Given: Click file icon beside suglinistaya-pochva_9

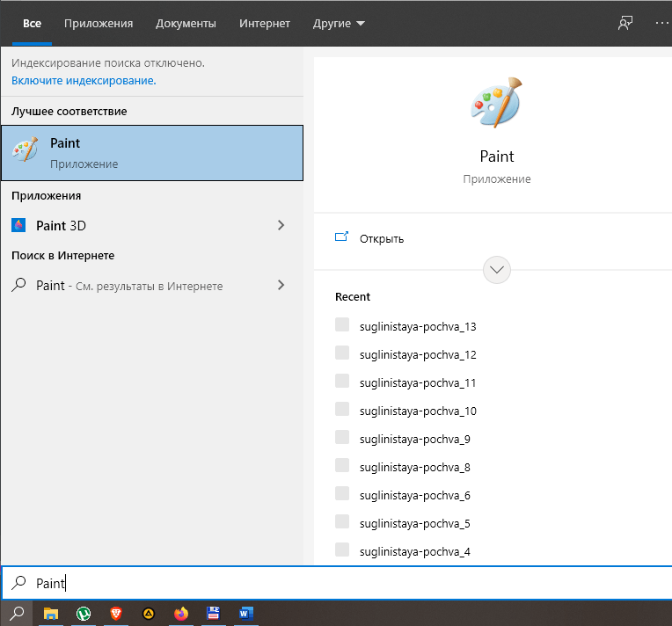Looking at the screenshot, I should [x=342, y=438].
